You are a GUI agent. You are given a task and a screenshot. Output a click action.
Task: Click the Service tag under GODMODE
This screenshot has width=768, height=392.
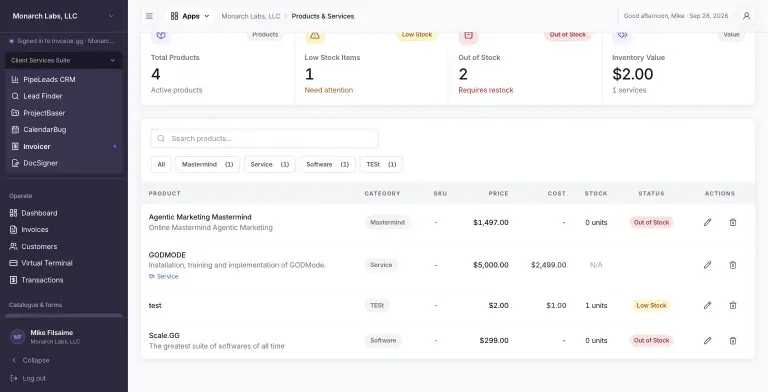164,276
